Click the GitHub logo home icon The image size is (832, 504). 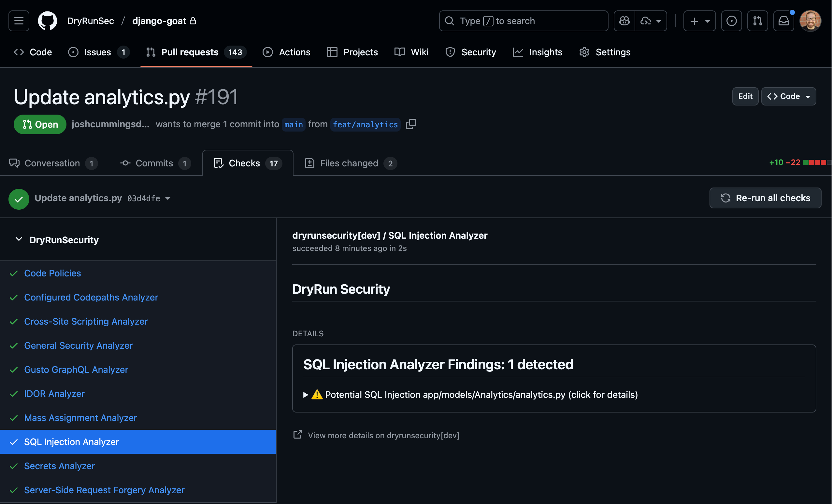click(x=47, y=21)
